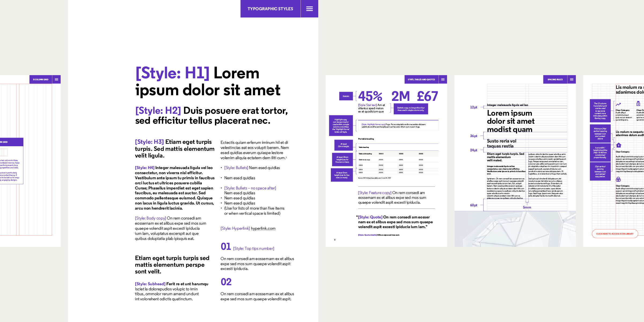Click CLICK HERE TO ACCESS ICON LIBRARY button
This screenshot has width=644, height=322.
[x=615, y=233]
